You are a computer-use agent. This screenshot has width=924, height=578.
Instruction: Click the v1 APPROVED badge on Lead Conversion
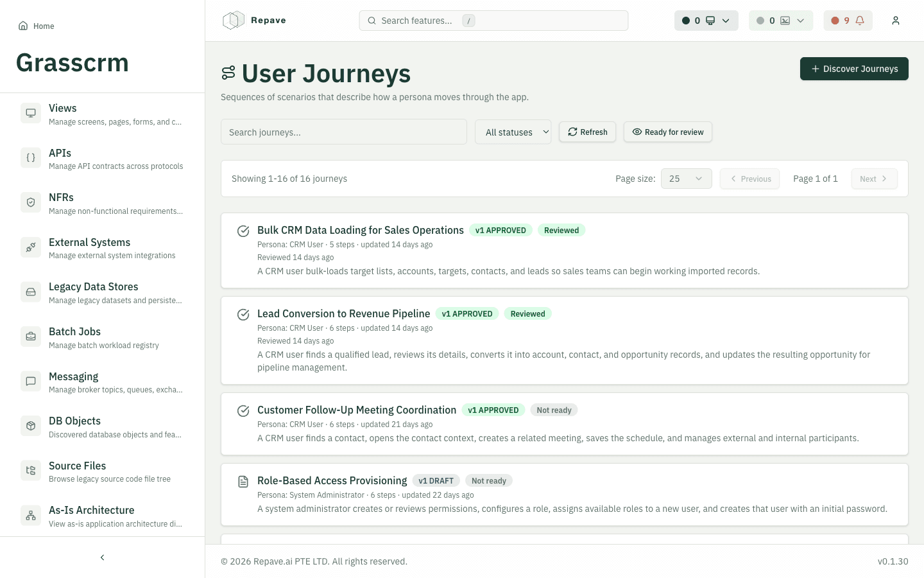coord(467,313)
